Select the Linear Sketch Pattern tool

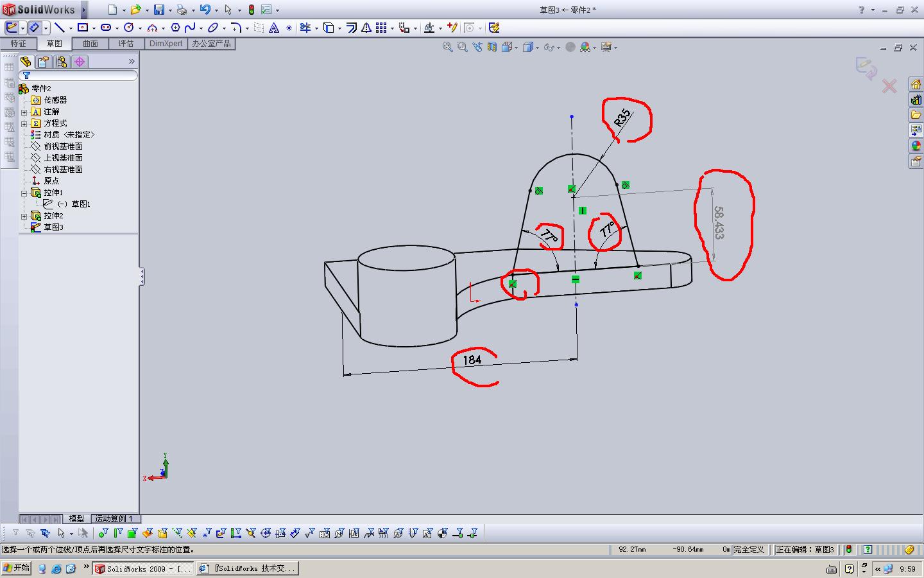381,28
